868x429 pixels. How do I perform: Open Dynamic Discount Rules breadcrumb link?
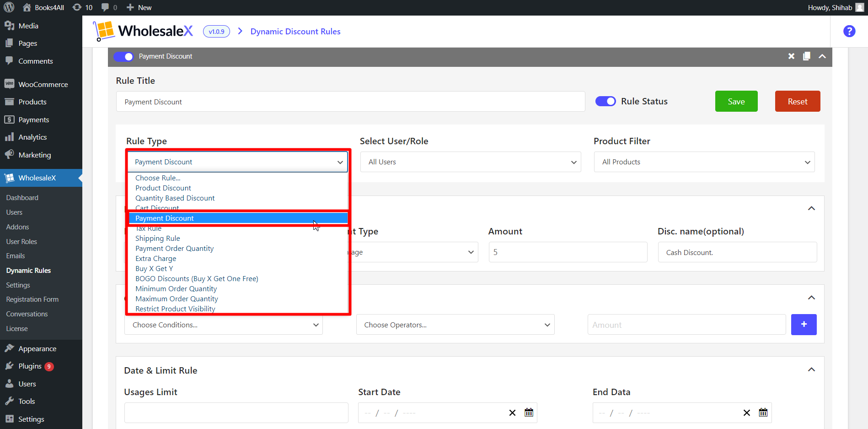[295, 31]
